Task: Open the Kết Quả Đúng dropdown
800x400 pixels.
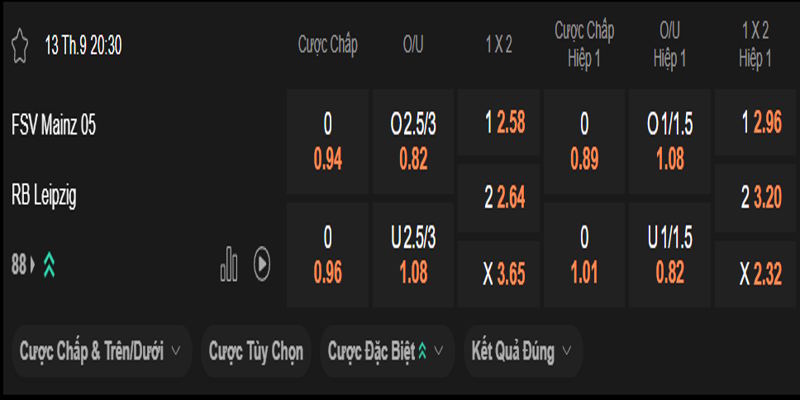Action: pos(523,351)
